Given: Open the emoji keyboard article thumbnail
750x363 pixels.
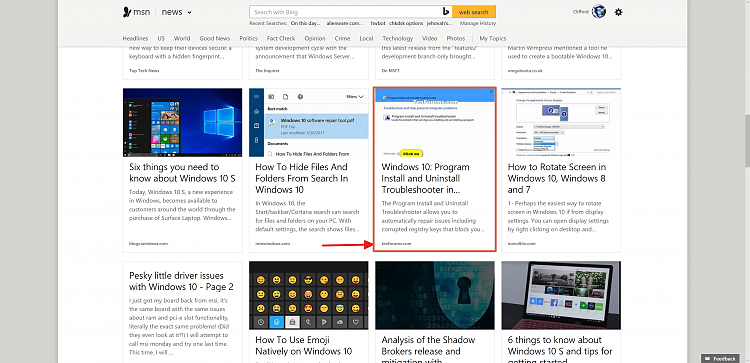Looking at the screenshot, I should (x=309, y=295).
